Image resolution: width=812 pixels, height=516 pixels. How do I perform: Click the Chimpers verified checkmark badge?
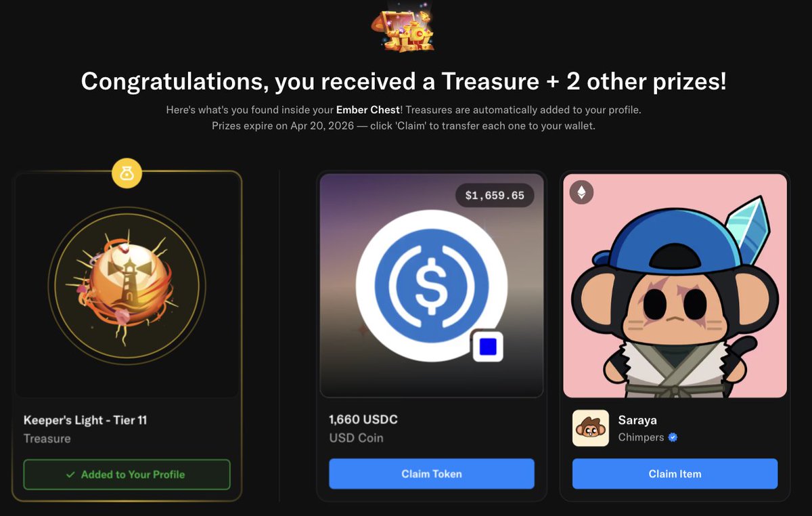coord(673,437)
